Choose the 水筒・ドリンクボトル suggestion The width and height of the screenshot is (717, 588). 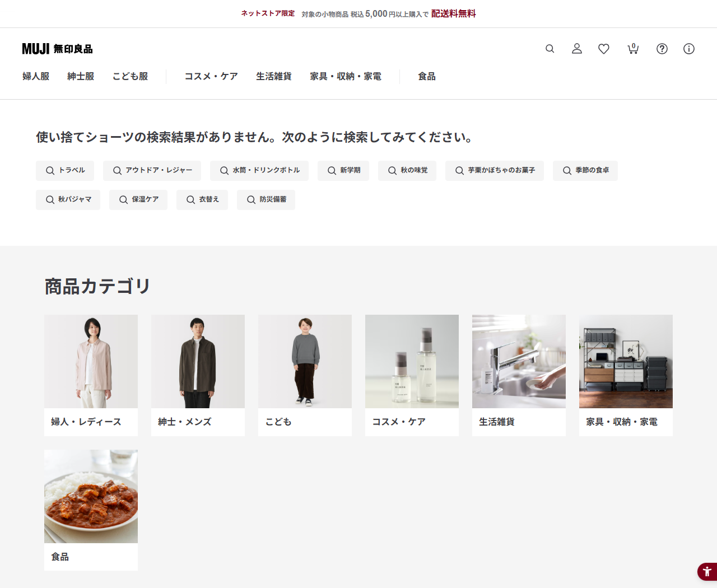coord(259,170)
